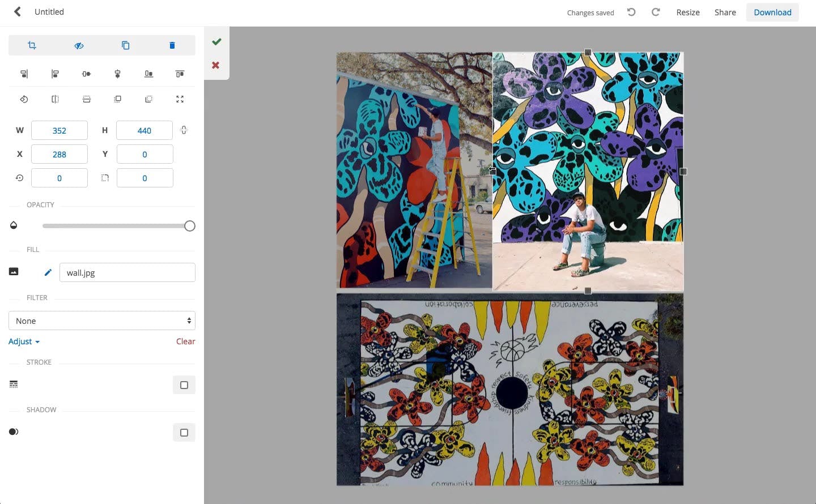Align the selection to the bottom edge
Image resolution: width=816 pixels, height=504 pixels.
click(x=148, y=74)
